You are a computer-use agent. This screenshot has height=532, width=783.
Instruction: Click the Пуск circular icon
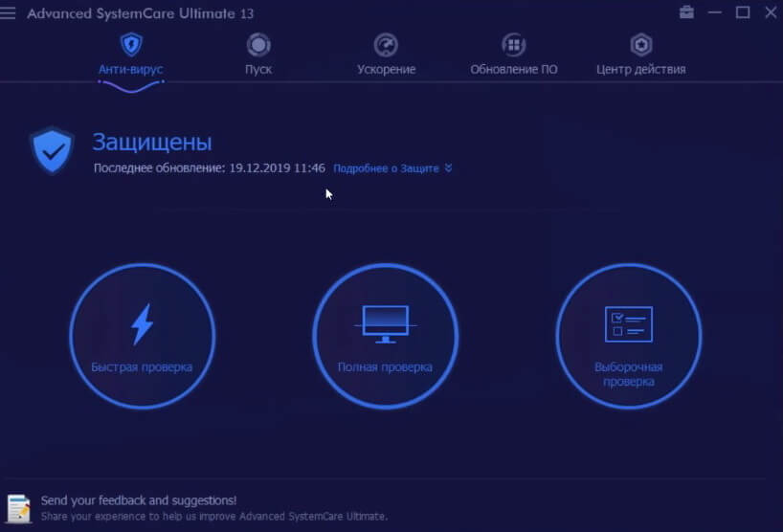[258, 45]
